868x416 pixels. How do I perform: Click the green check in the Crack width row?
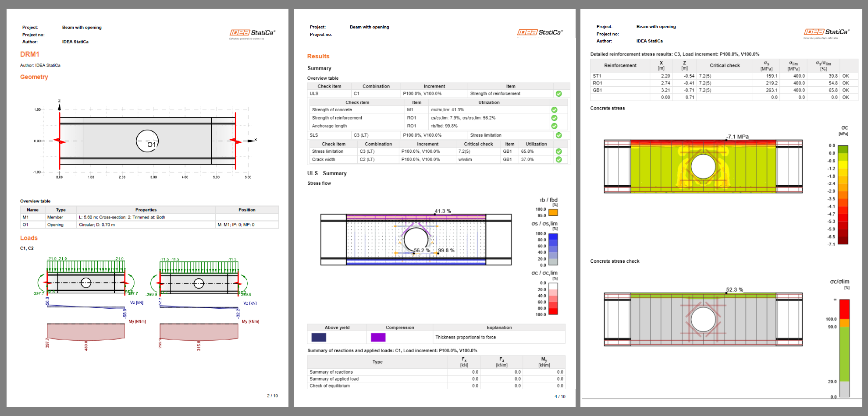(559, 160)
